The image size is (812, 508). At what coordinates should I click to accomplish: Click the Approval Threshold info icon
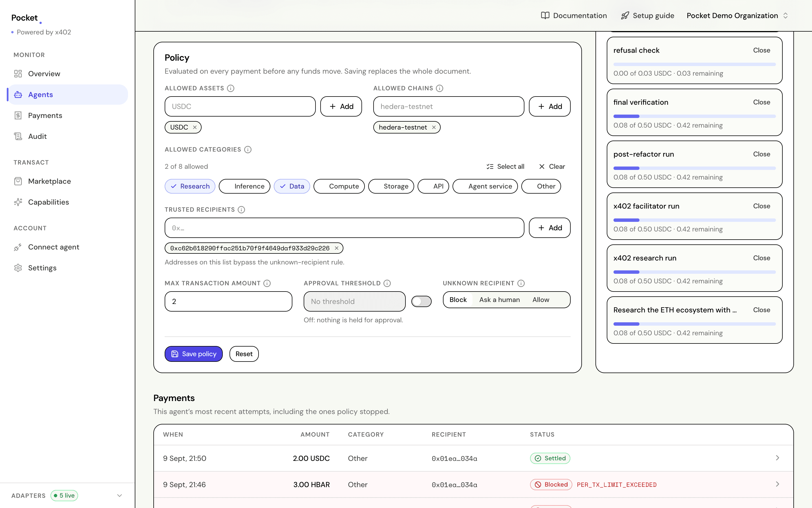click(387, 283)
